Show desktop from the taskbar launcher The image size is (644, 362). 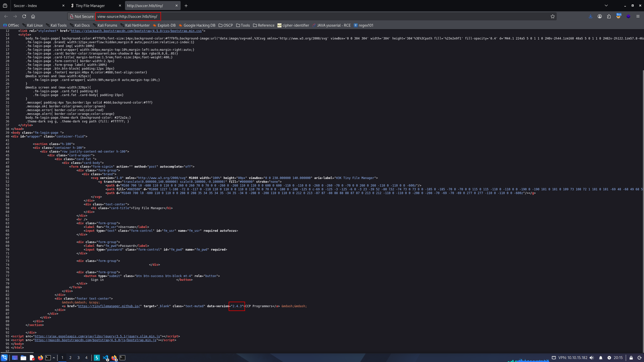point(15,358)
